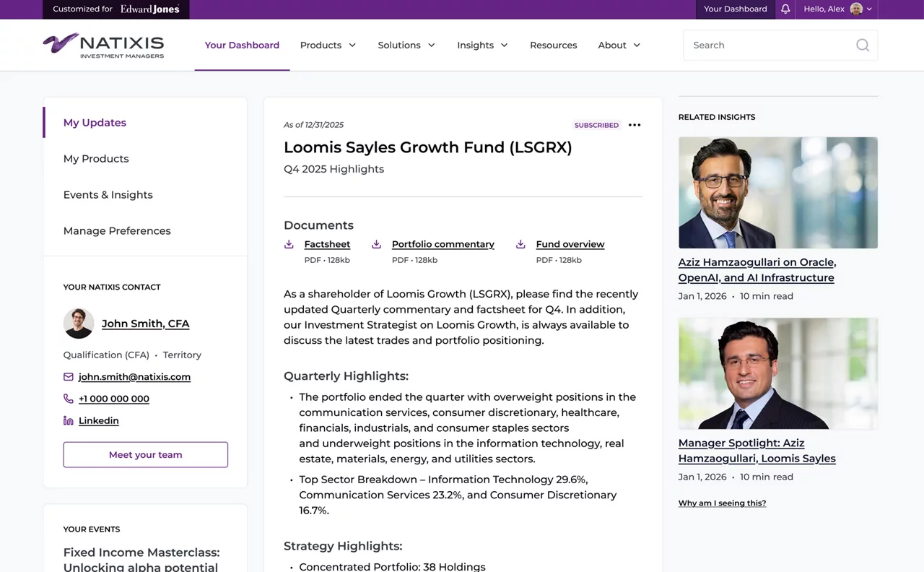Click the Fund overview download icon

(520, 244)
